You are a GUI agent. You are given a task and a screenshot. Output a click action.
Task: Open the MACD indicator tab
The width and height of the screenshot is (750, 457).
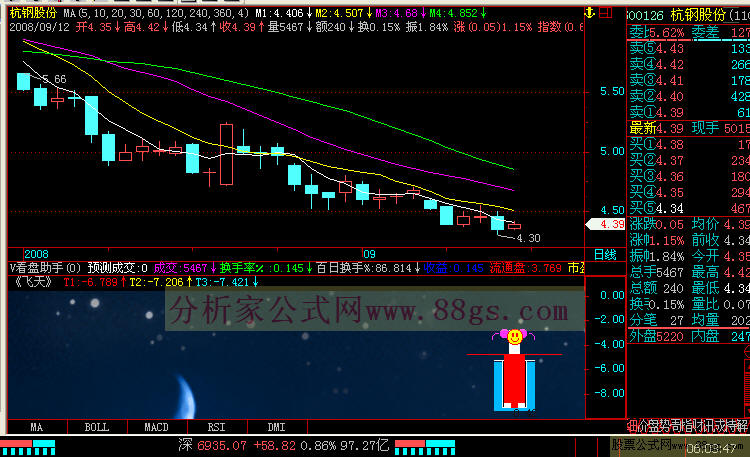tap(156, 427)
